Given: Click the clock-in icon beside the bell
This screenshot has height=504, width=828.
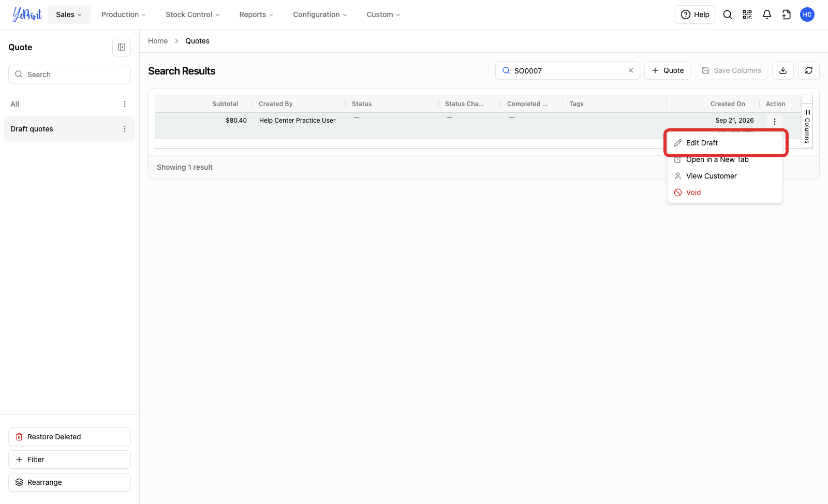Looking at the screenshot, I should [x=787, y=14].
